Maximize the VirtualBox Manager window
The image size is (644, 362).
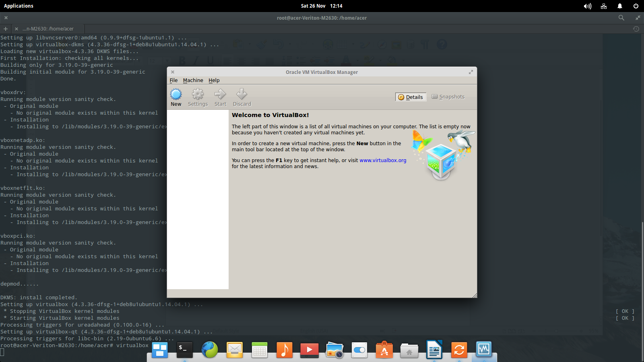471,72
